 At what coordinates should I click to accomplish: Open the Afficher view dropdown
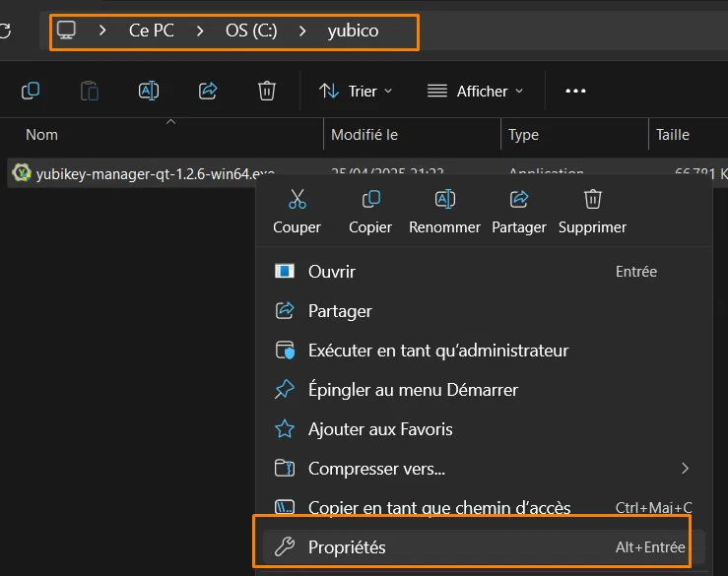pos(476,91)
